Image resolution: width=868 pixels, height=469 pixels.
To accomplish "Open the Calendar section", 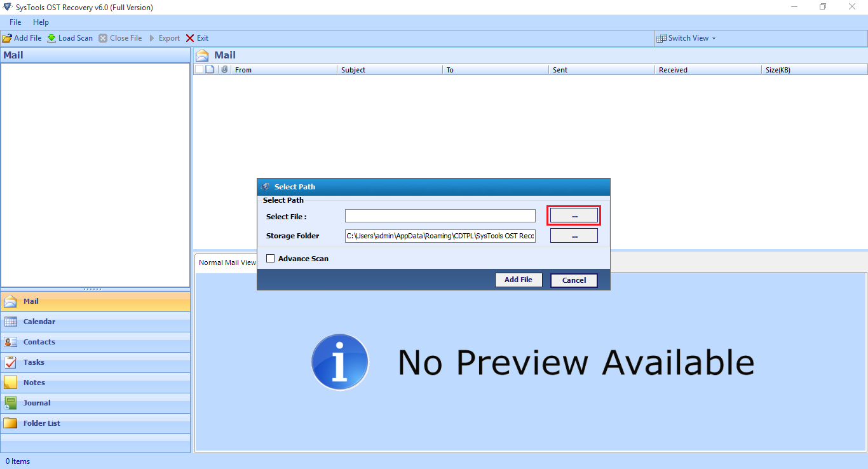I will pos(95,322).
